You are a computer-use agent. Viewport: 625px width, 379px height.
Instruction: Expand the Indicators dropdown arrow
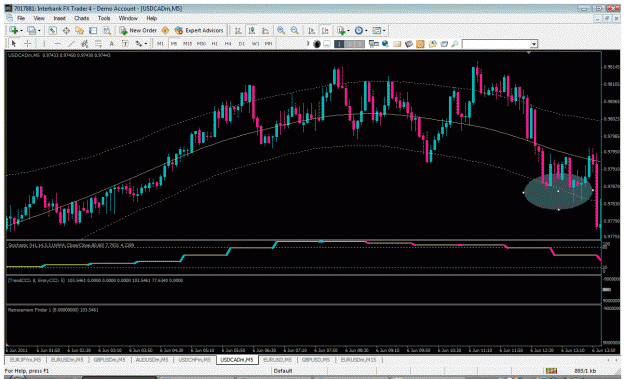pyautogui.click(x=348, y=31)
